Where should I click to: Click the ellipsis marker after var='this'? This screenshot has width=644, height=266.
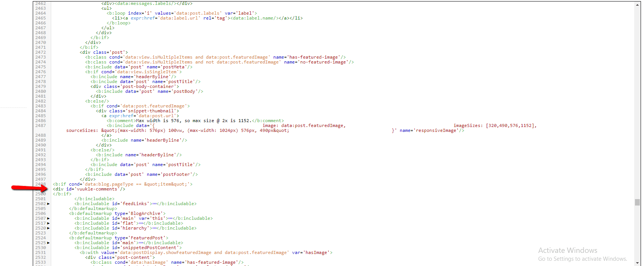pyautogui.click(x=171, y=219)
